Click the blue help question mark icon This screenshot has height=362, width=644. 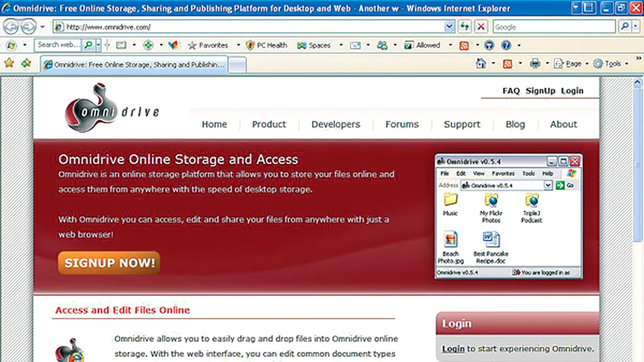pos(506,45)
